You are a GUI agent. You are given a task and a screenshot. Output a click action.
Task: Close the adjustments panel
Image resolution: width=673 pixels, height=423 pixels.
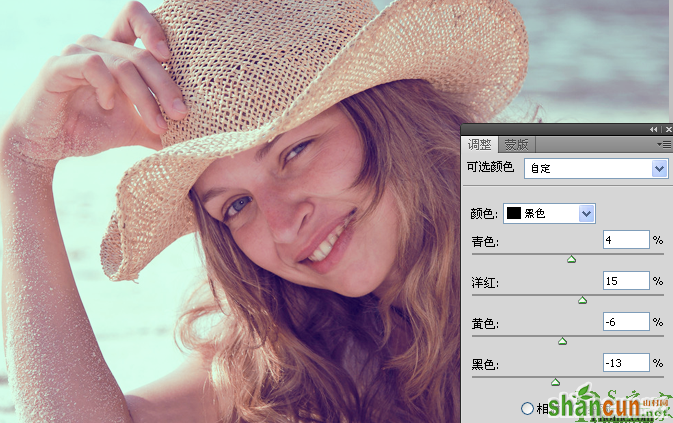click(668, 129)
